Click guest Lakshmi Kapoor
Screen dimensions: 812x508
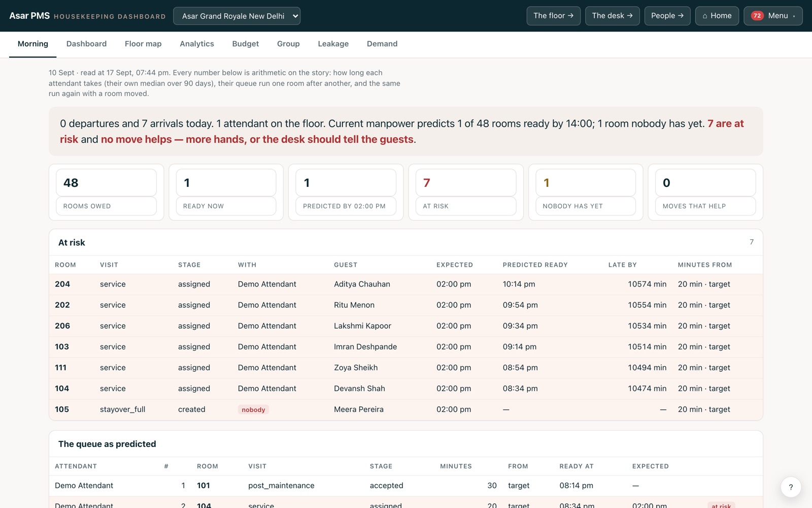(x=362, y=326)
